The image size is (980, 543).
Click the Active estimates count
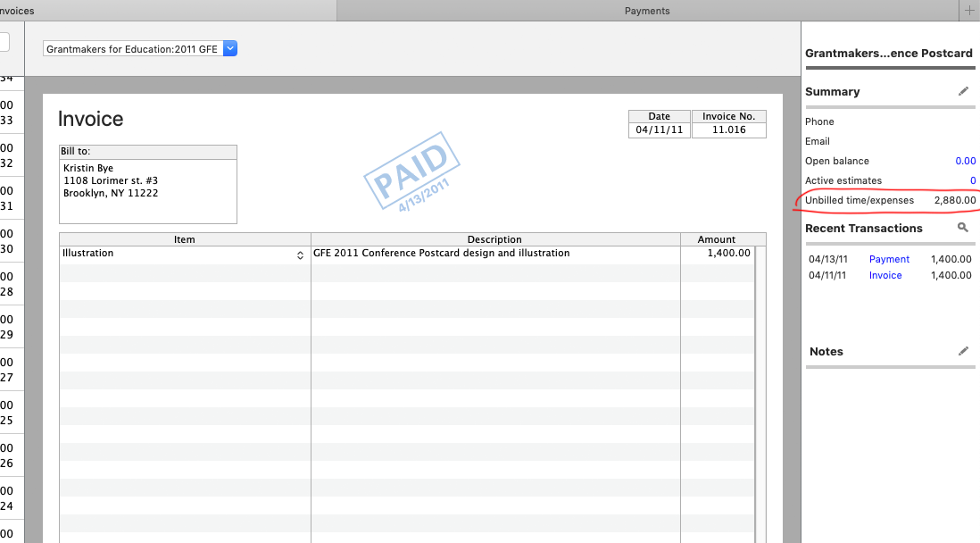(x=971, y=180)
